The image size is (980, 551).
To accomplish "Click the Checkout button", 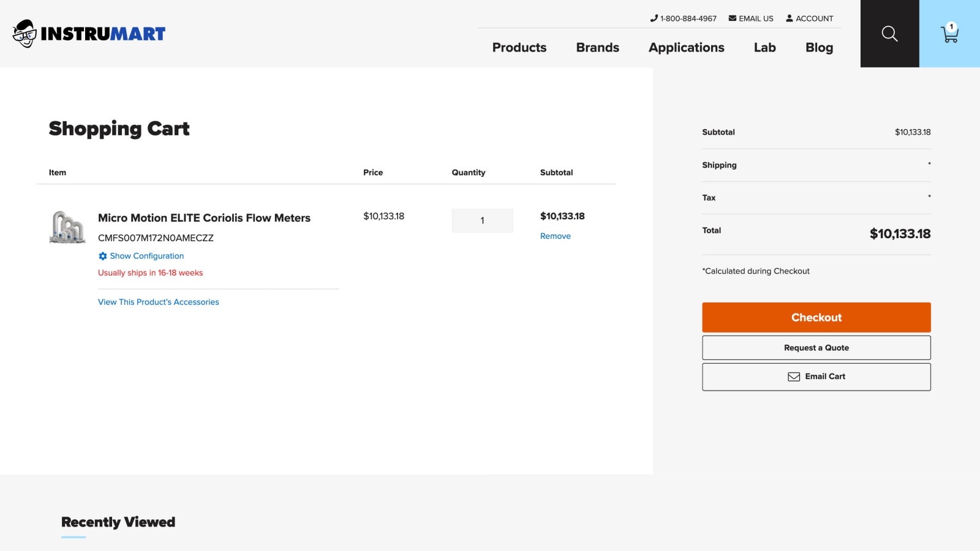I will click(x=816, y=317).
